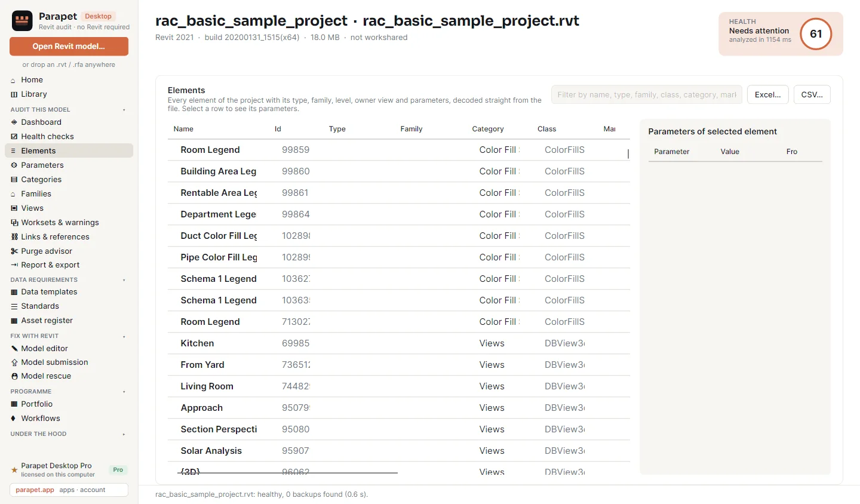Click the Open Revit model button
The image size is (860, 504).
[x=69, y=46]
